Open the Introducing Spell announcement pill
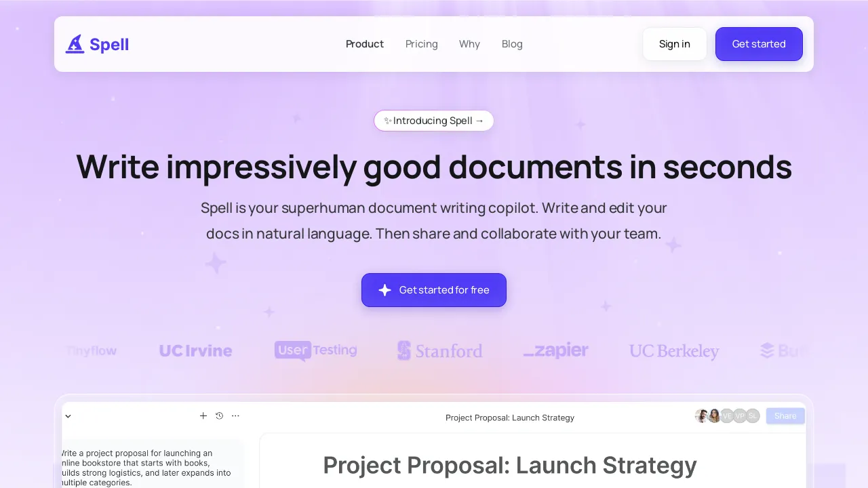 coord(434,121)
